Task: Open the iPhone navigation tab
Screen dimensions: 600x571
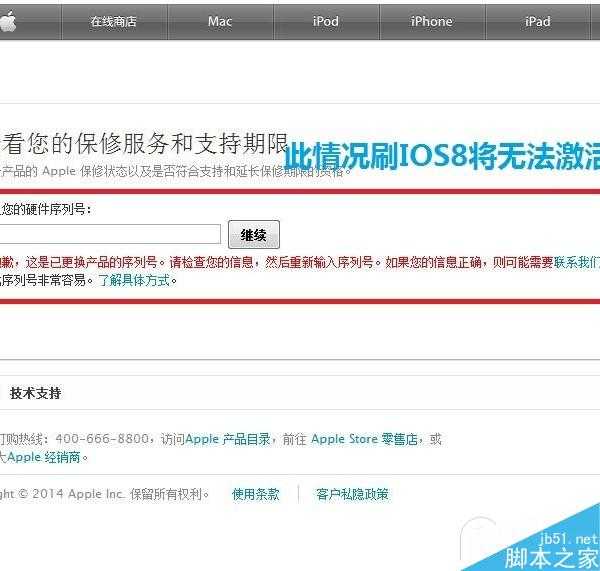Action: tap(432, 21)
